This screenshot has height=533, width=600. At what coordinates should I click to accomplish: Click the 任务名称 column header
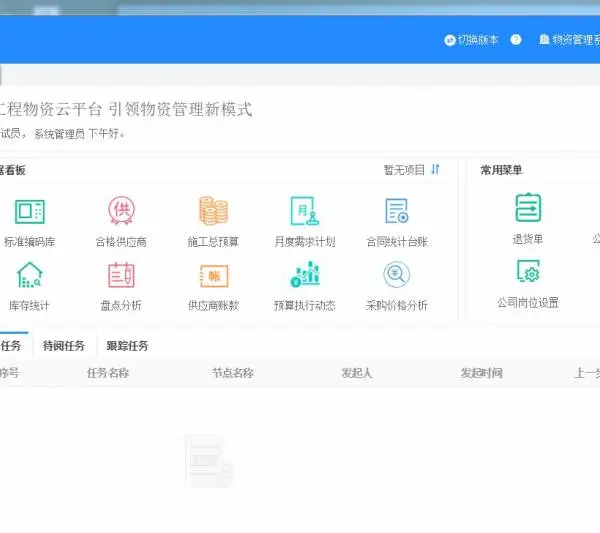108,373
